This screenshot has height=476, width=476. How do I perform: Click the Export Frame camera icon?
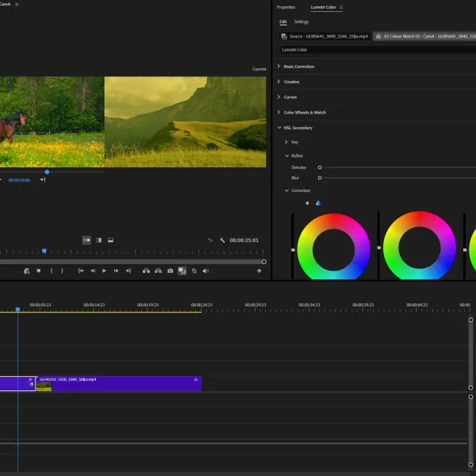pyautogui.click(x=170, y=271)
